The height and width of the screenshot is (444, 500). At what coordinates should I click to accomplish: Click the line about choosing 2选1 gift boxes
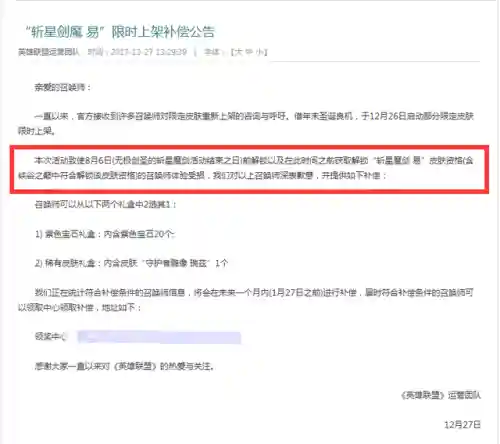pyautogui.click(x=105, y=204)
